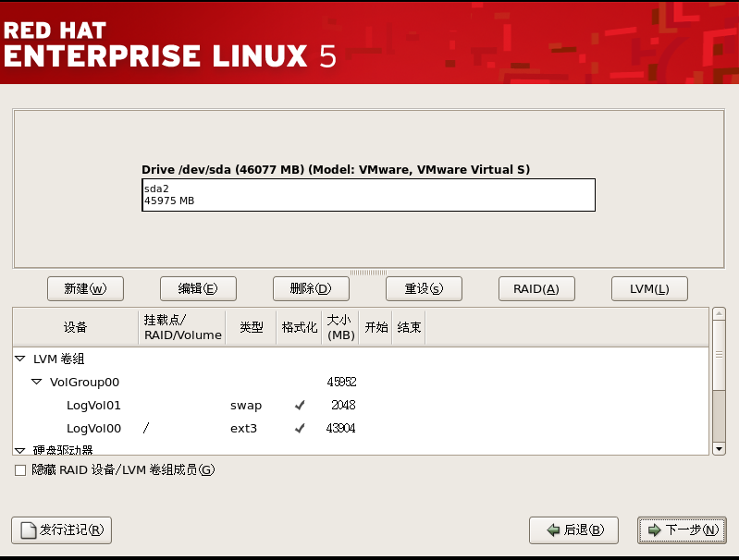This screenshot has width=739, height=560.
Task: Select the LogVol00 root volume row
Action: 361,428
